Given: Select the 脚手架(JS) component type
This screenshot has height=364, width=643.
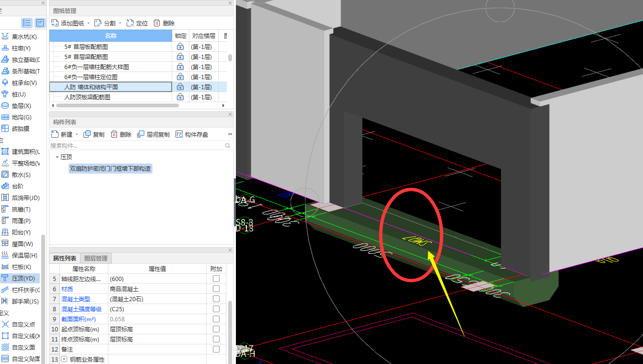Looking at the screenshot, I should click(21, 301).
